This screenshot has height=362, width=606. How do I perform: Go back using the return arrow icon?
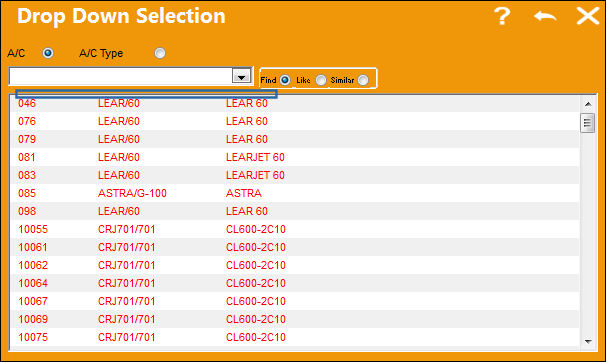[x=545, y=17]
